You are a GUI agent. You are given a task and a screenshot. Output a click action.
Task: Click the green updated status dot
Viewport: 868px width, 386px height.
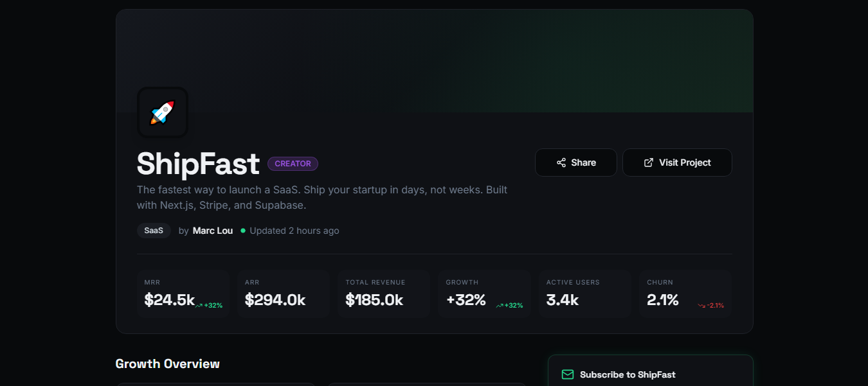pos(243,231)
